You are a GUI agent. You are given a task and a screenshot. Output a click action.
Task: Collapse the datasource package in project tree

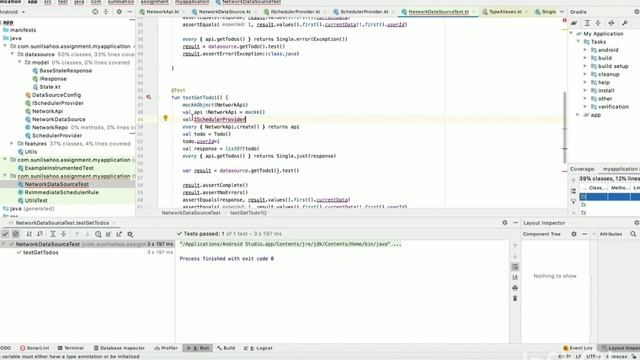click(x=12, y=54)
